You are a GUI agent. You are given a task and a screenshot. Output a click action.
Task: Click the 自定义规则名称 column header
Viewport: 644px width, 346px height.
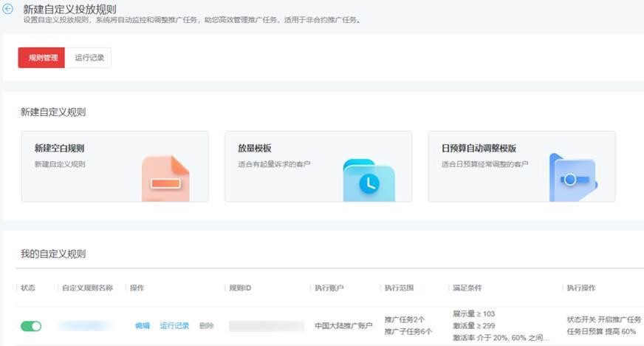pyautogui.click(x=87, y=288)
